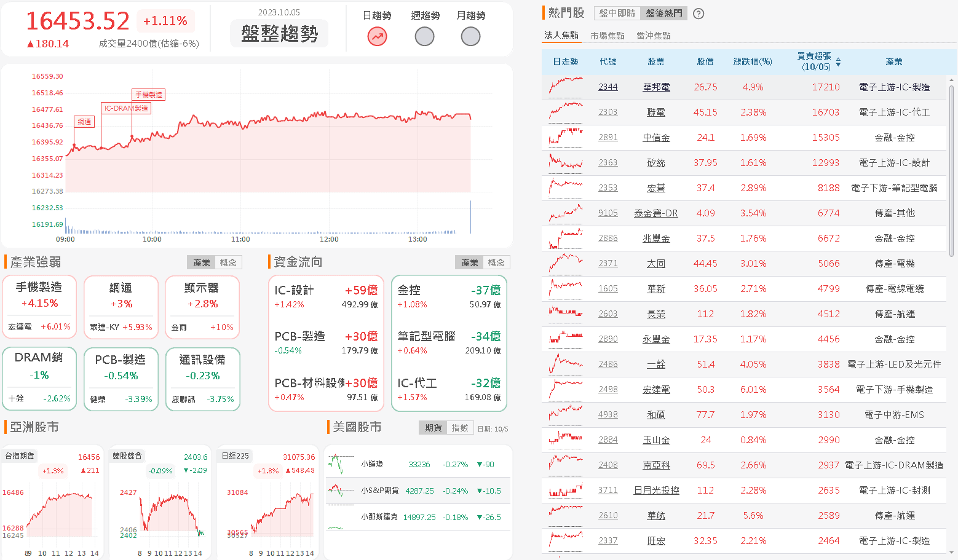The image size is (958, 560).
Task: Open daily trend sparkline for 華邦電
Action: coord(566,87)
